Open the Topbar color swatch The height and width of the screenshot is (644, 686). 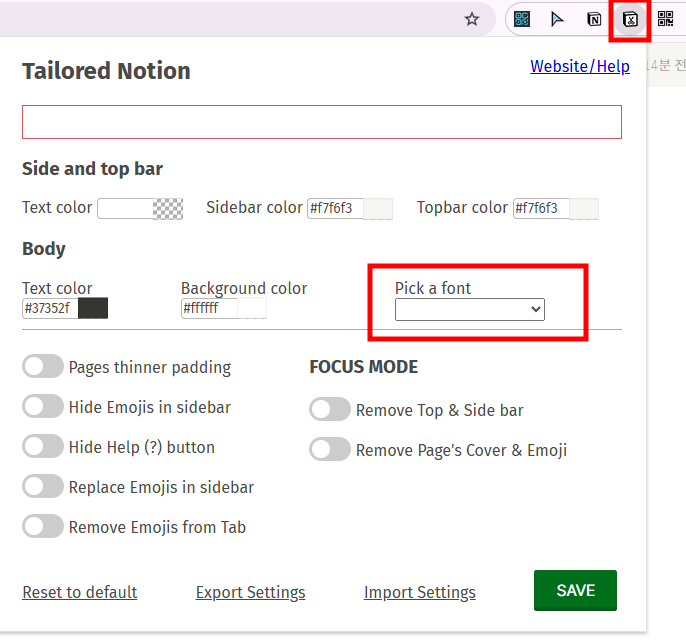click(584, 209)
